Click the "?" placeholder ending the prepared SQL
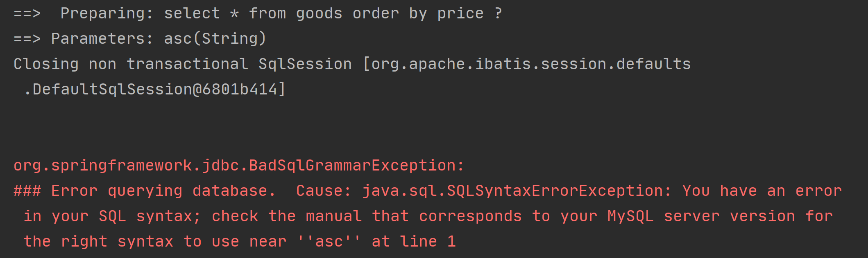This screenshot has width=868, height=258. [498, 13]
